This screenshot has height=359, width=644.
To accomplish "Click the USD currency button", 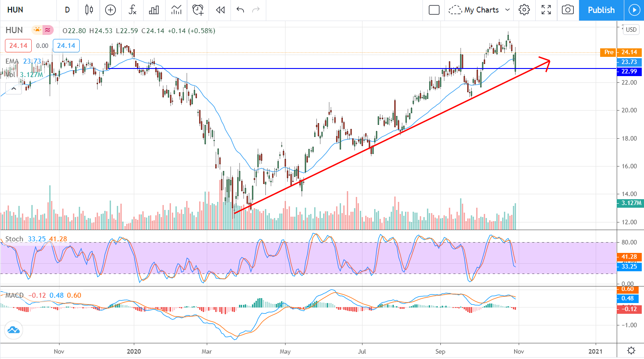I will tap(631, 30).
